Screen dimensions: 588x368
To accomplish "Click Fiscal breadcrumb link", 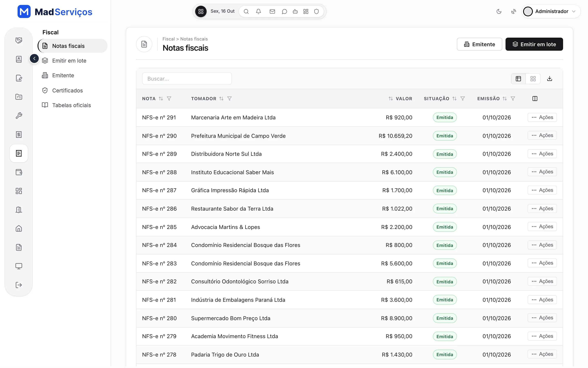I will 168,39.
